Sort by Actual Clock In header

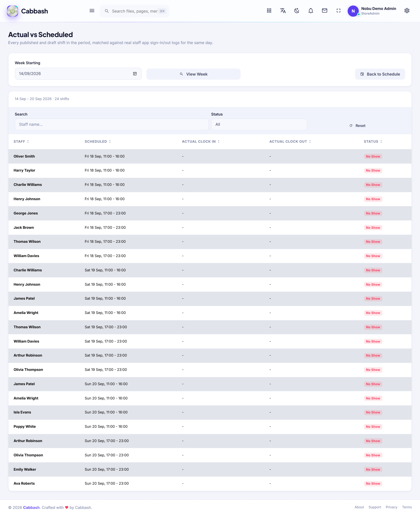[201, 142]
